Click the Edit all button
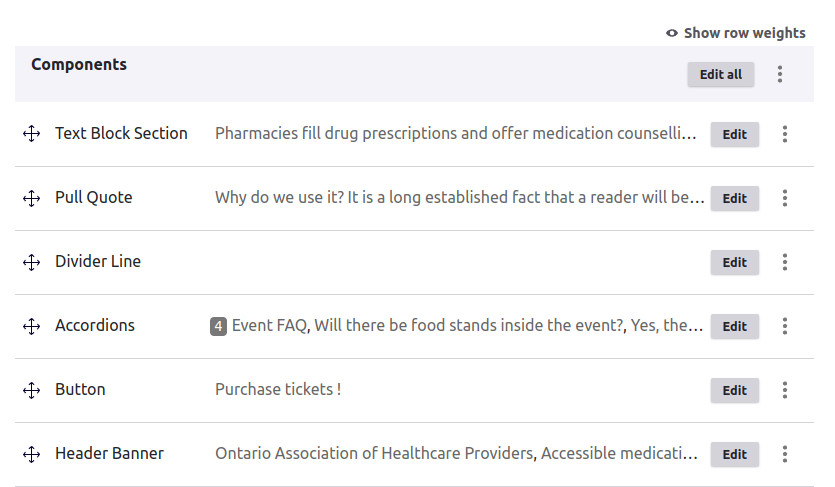Image resolution: width=835 pixels, height=487 pixels. (721, 75)
